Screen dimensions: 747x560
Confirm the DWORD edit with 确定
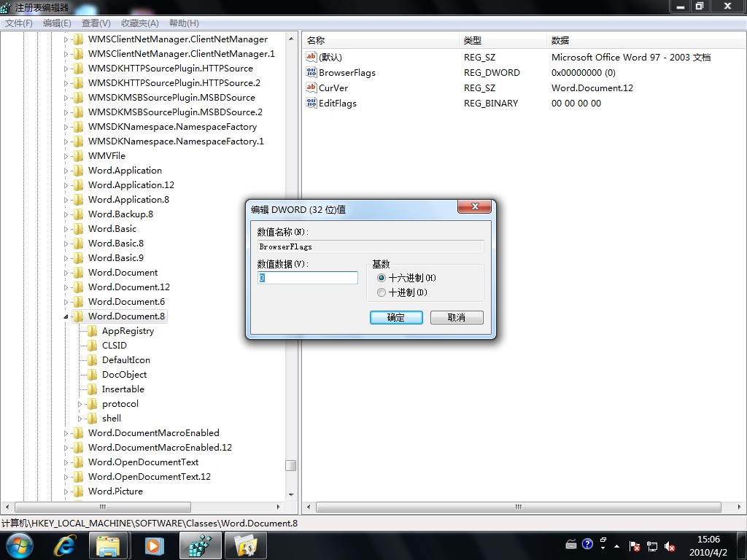(396, 318)
